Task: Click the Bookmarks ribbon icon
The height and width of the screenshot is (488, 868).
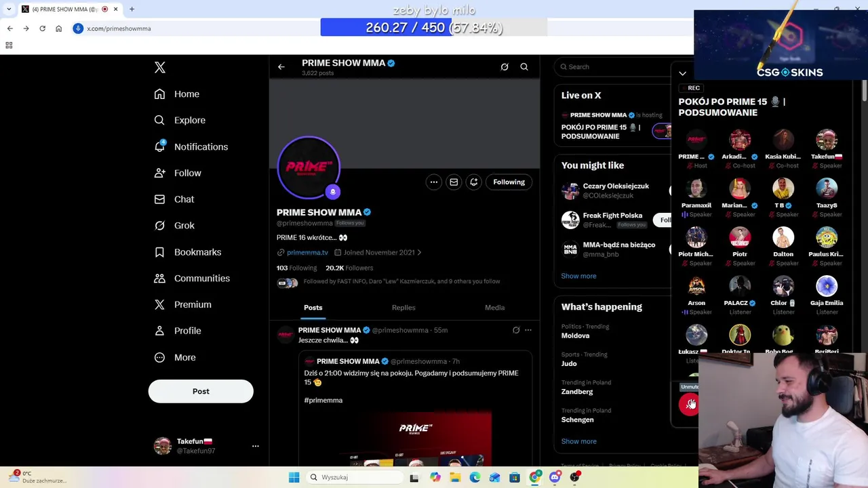Action: point(159,252)
